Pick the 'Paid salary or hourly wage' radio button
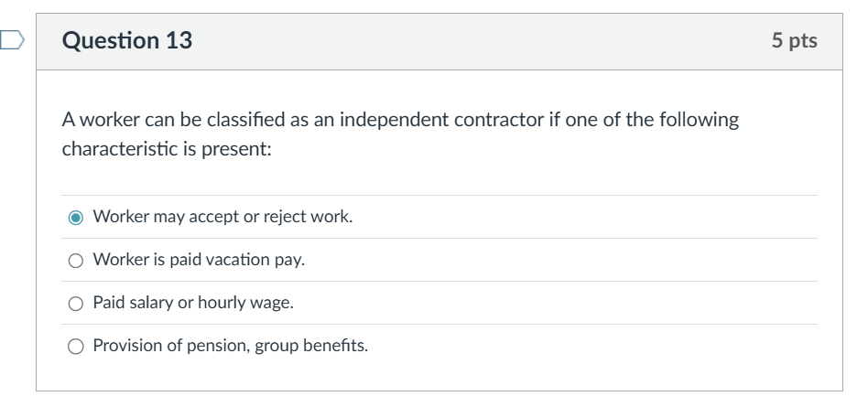This screenshot has width=868, height=407. [76, 304]
